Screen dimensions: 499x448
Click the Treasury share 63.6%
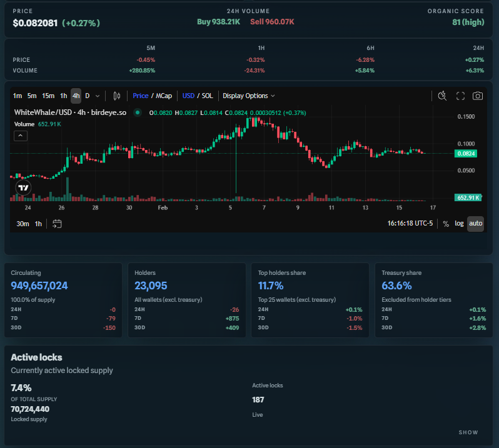click(x=396, y=286)
